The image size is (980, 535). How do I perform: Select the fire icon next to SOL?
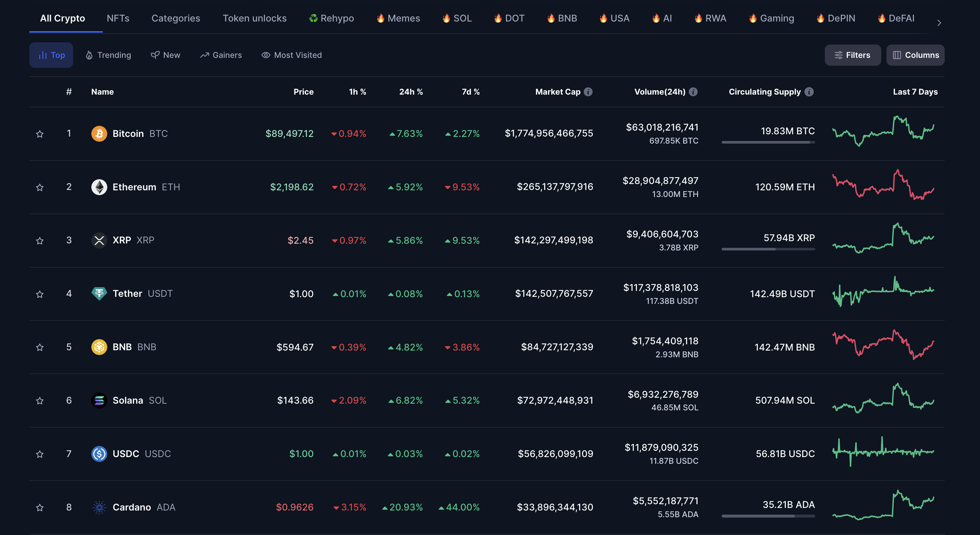[446, 18]
